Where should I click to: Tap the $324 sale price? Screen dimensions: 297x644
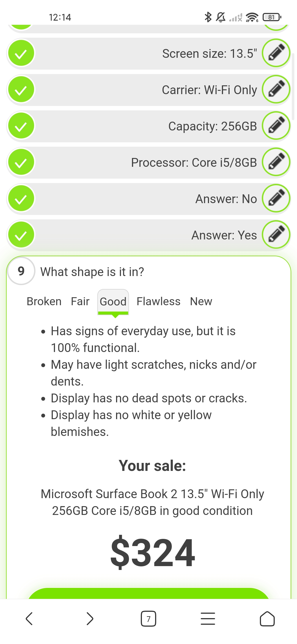(153, 553)
